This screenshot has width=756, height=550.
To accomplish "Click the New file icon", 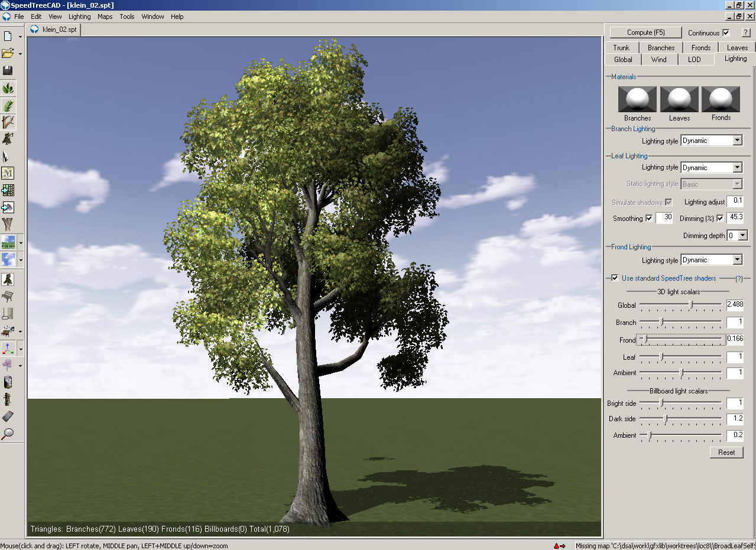I will pyautogui.click(x=8, y=37).
